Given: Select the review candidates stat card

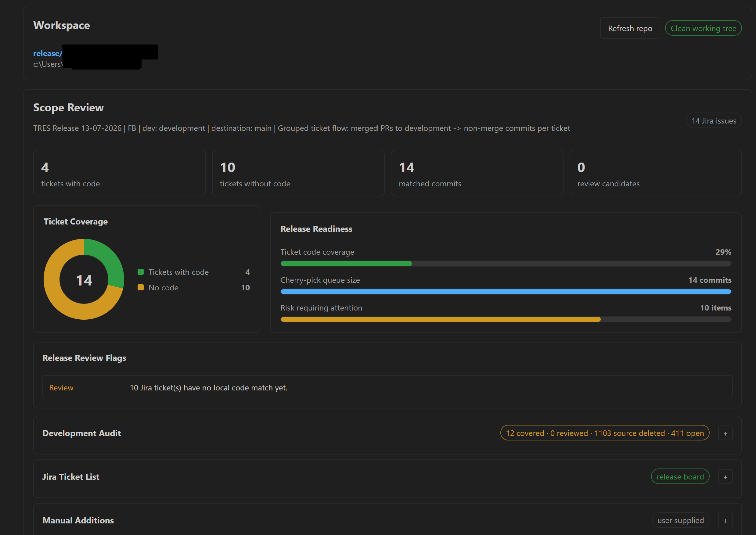Looking at the screenshot, I should click(x=656, y=173).
